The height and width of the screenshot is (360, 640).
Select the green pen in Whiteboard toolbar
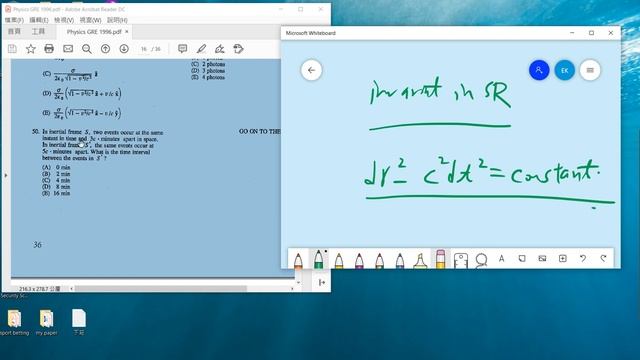[x=318, y=259]
